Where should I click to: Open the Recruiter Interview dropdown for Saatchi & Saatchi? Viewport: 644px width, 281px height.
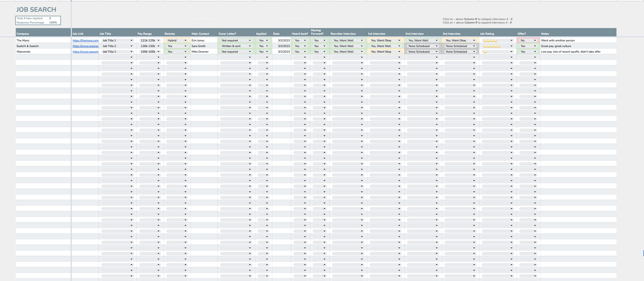[x=362, y=46]
